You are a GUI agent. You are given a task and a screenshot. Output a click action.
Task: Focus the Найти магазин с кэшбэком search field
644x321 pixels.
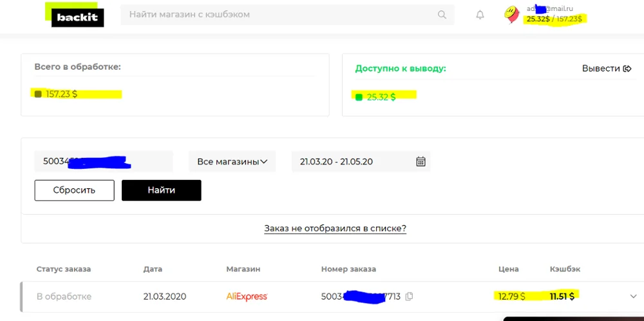[x=287, y=15]
